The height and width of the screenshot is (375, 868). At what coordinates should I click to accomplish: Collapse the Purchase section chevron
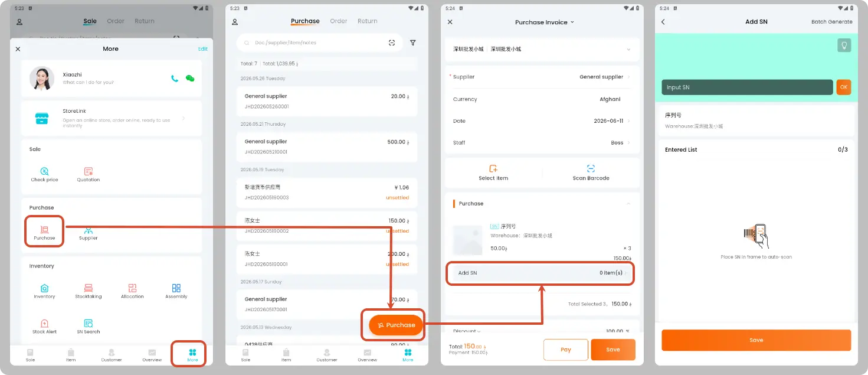tap(628, 204)
